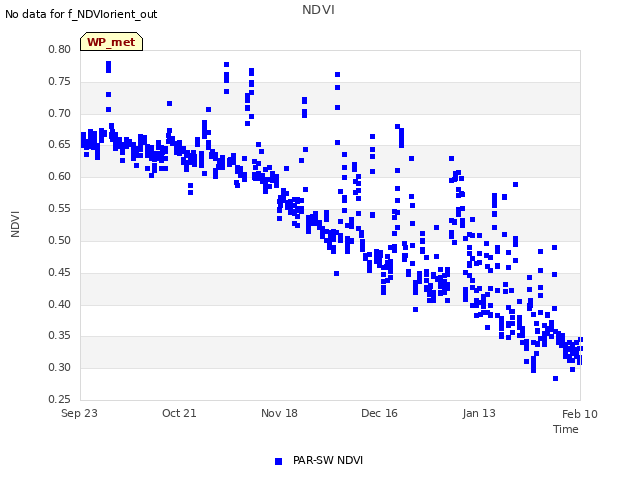The image size is (640, 480).
Task: Click the Feb 10 x-axis tick label
Action: 580,414
